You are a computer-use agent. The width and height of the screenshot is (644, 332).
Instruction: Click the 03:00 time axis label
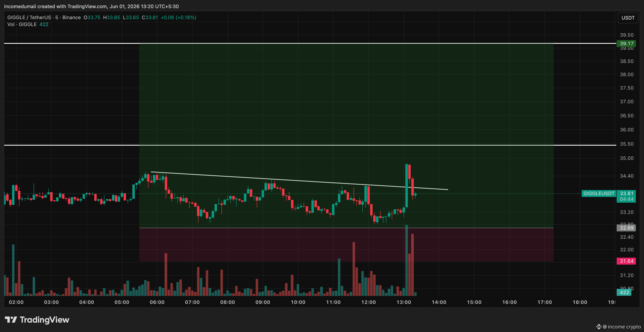[52, 302]
